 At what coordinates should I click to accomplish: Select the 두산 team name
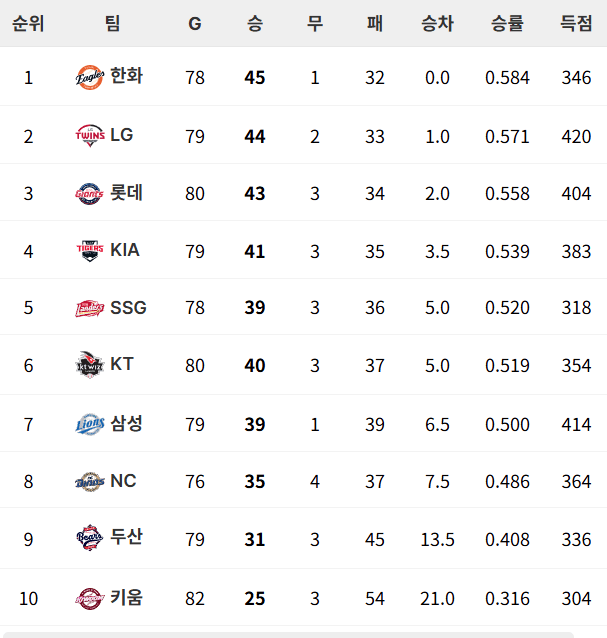point(127,536)
